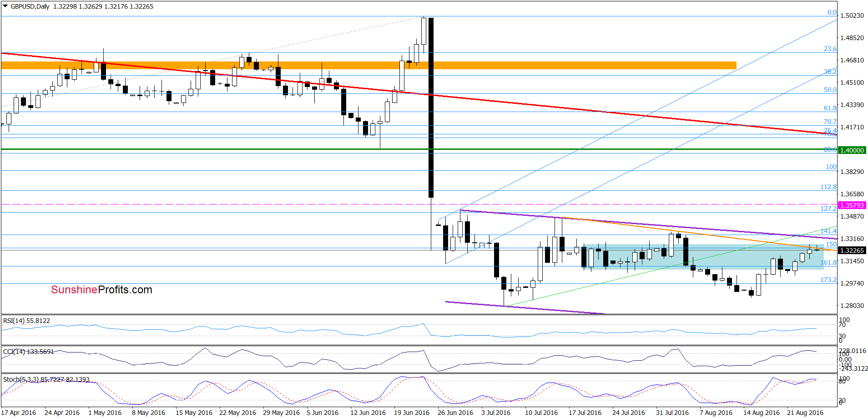Click the 141.4 Fibonacci level label
This screenshot has height=419, width=868.
828,231
